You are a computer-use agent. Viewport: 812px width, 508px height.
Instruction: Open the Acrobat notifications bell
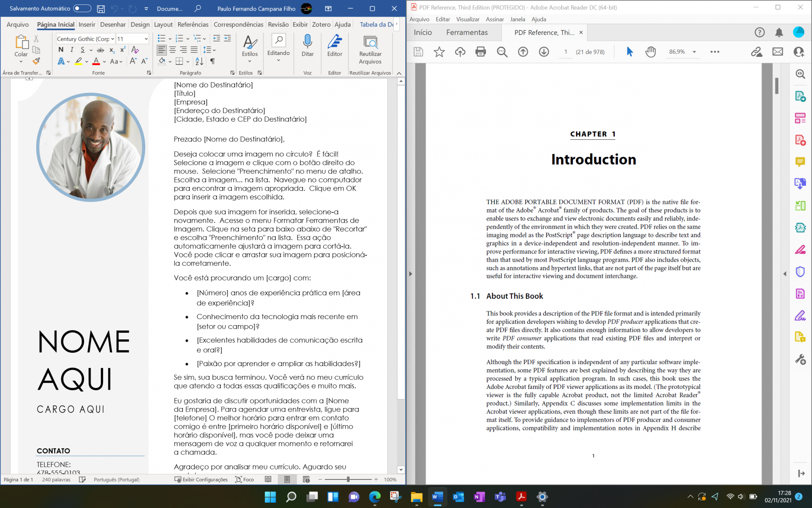779,33
